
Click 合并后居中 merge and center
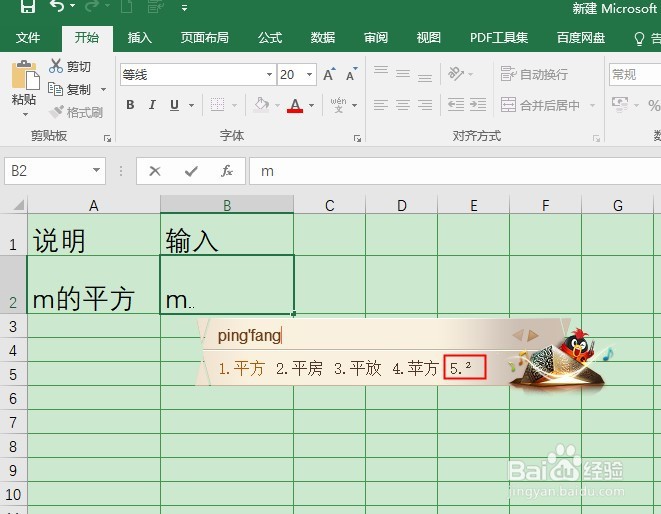tap(540, 105)
